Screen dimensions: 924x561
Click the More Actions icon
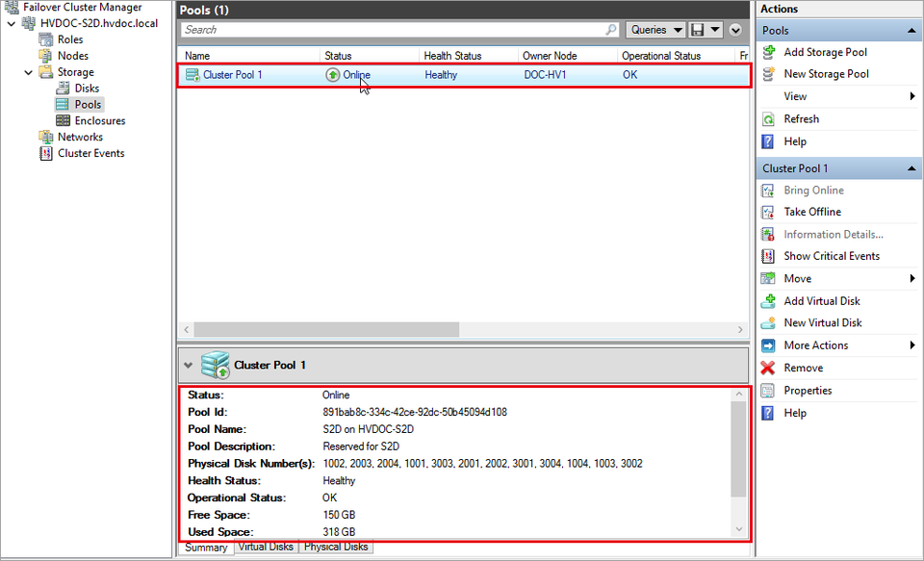point(768,345)
